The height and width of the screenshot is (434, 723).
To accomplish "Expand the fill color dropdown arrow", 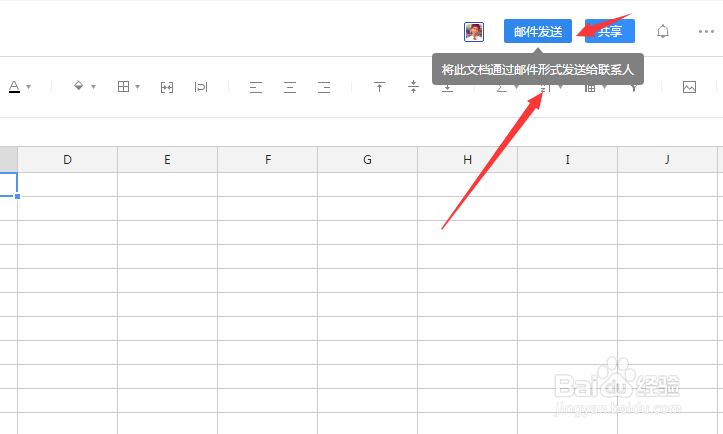I will pos(93,87).
